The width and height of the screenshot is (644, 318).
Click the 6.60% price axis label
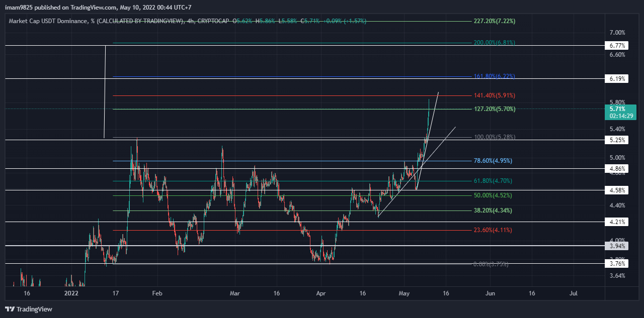(x=617, y=55)
